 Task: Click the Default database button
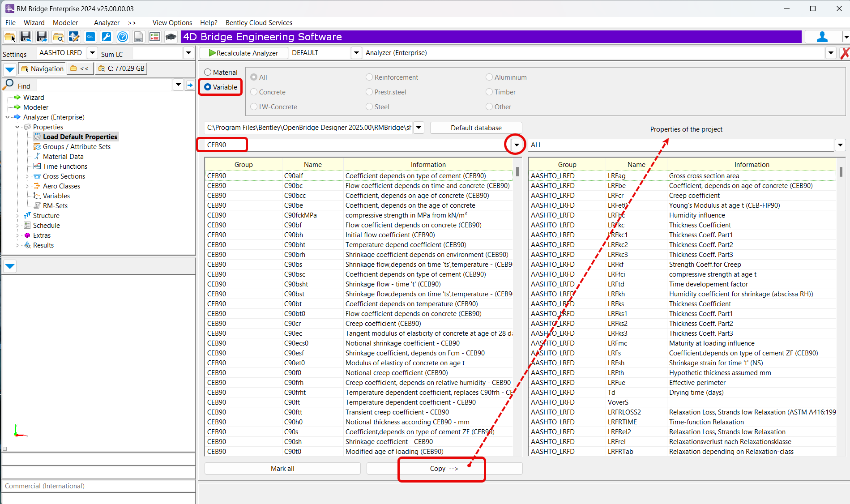pos(476,128)
